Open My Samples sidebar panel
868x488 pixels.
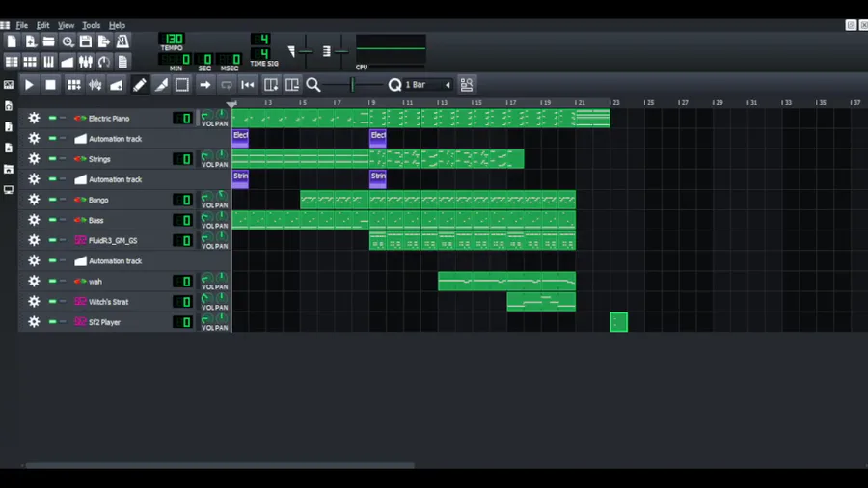point(9,126)
